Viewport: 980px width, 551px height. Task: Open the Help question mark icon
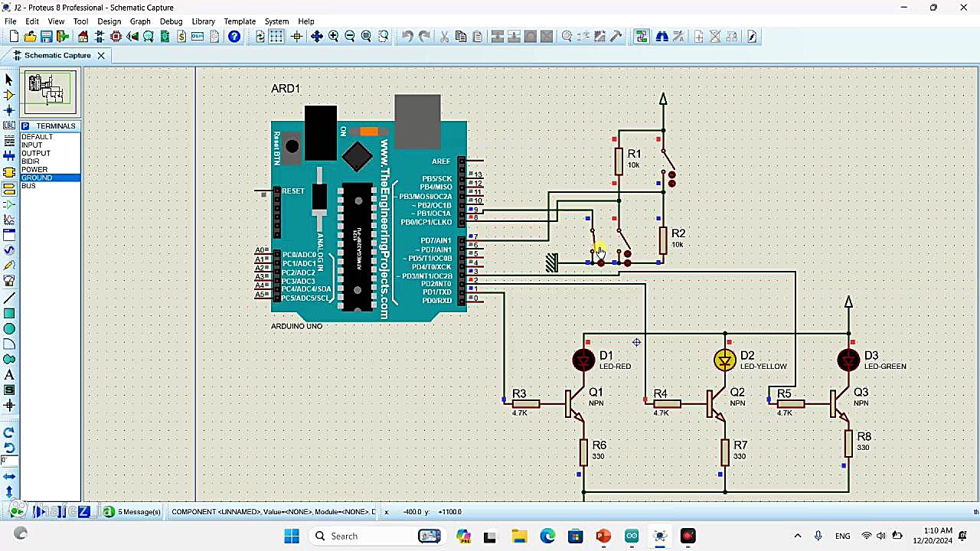234,37
